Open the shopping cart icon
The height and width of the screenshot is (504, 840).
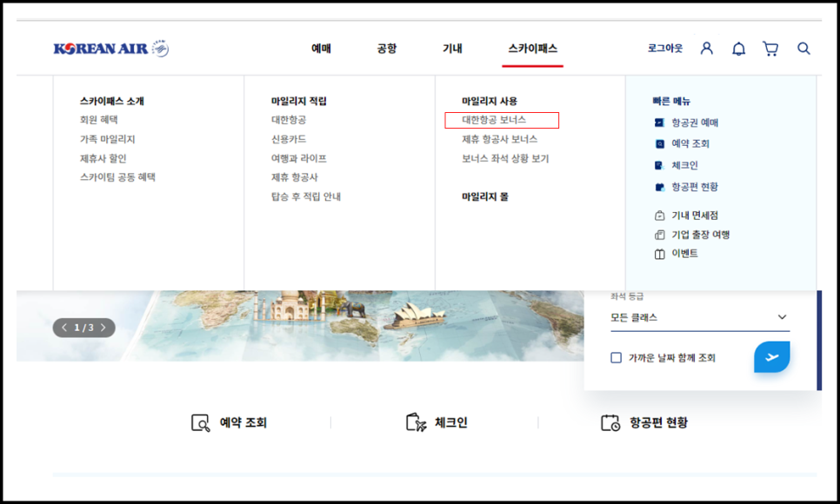770,49
